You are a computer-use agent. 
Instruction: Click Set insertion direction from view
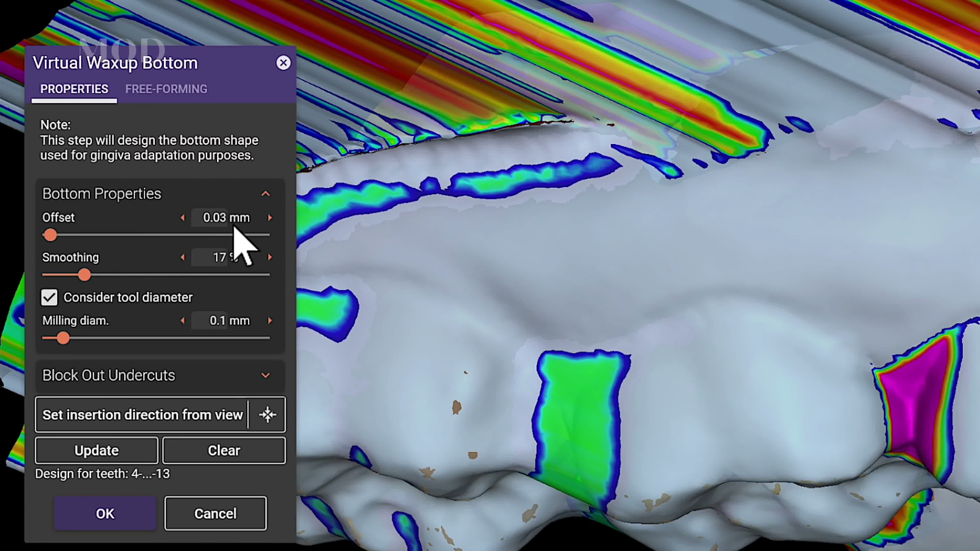coord(143,415)
